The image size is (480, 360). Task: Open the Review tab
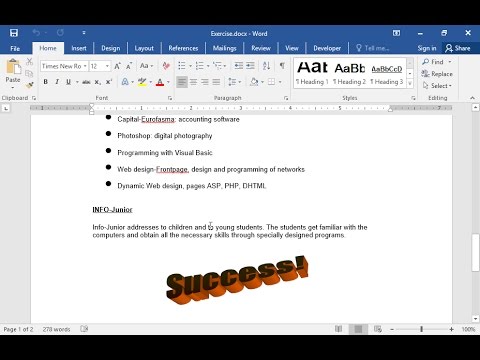(x=261, y=48)
